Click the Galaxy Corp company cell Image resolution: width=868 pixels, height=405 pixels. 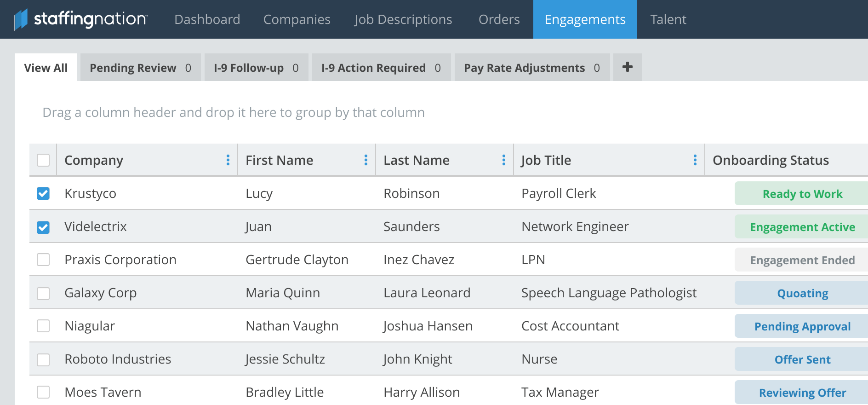click(101, 293)
